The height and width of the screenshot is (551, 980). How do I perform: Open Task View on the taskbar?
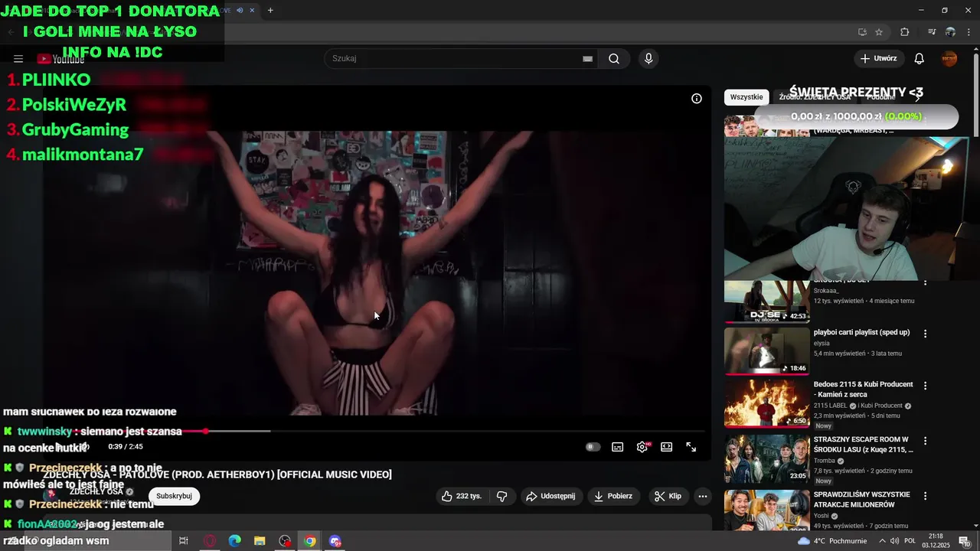click(x=184, y=541)
